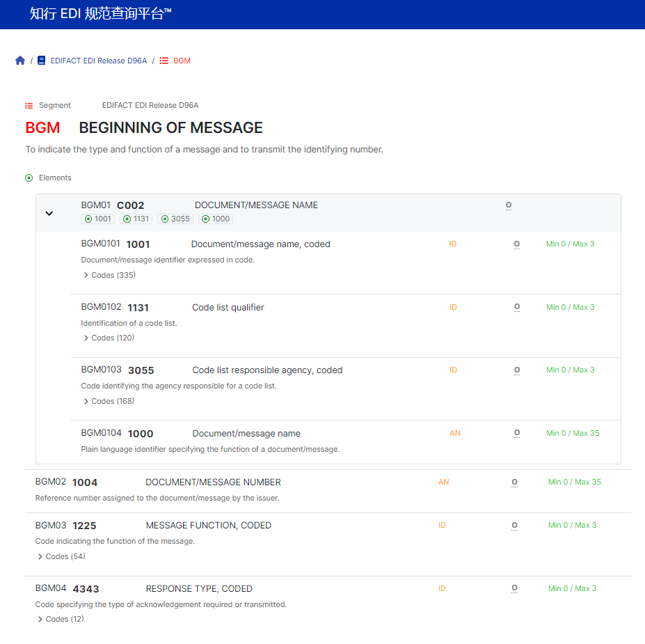Select the 1001 element badge
Image resolution: width=645 pixels, height=644 pixels.
(x=98, y=219)
